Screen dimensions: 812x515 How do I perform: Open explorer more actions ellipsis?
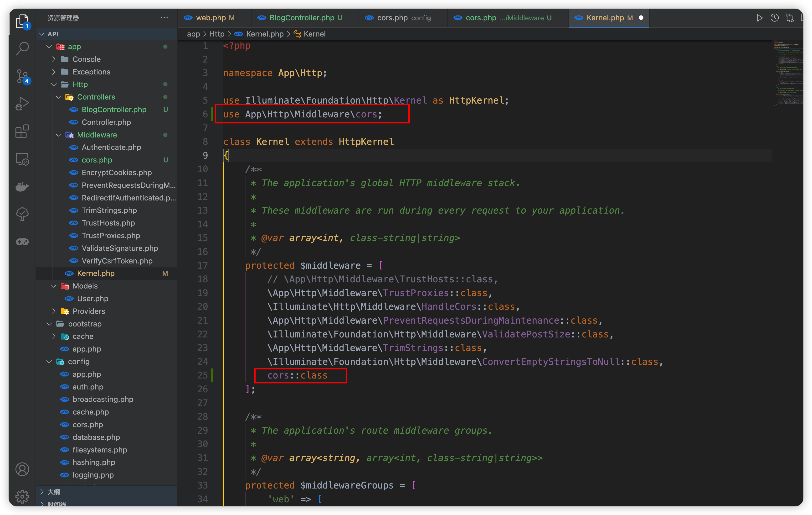coord(164,18)
